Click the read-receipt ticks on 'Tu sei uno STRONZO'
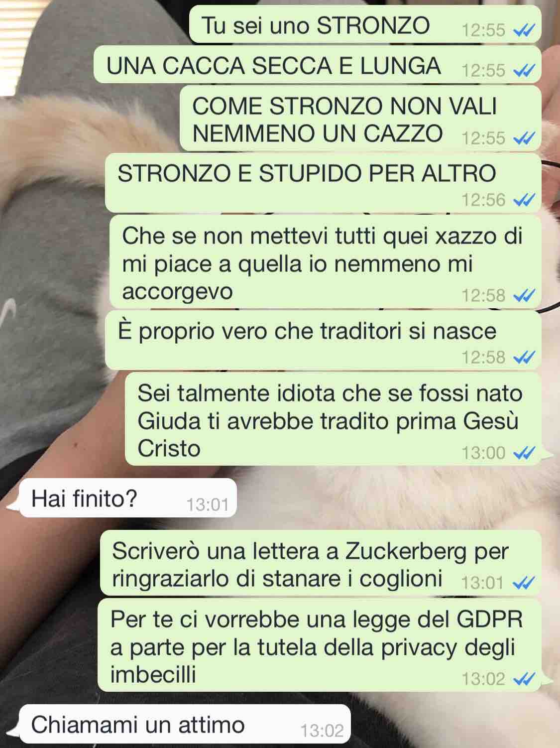The width and height of the screenshot is (560, 748). tap(524, 31)
